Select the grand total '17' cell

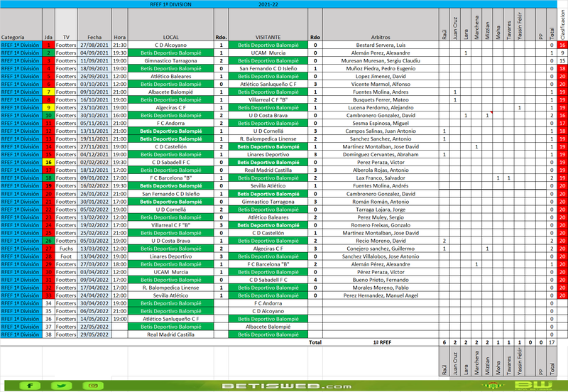click(552, 342)
